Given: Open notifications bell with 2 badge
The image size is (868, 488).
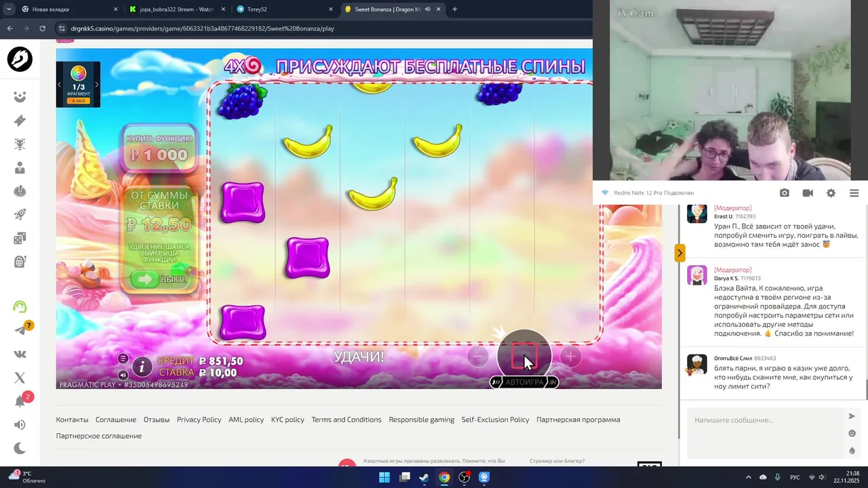Looking at the screenshot, I should (20, 401).
